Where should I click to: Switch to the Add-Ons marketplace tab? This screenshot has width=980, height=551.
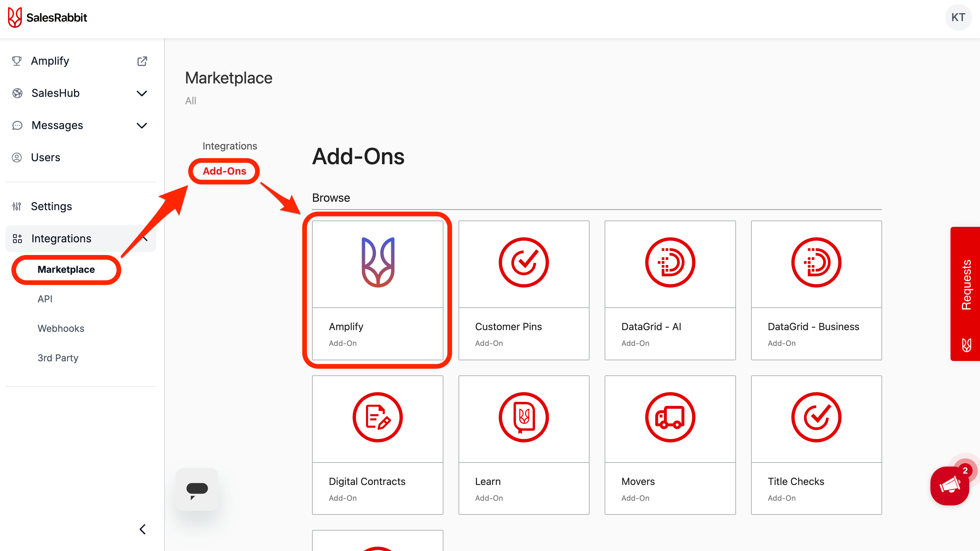[x=225, y=171]
